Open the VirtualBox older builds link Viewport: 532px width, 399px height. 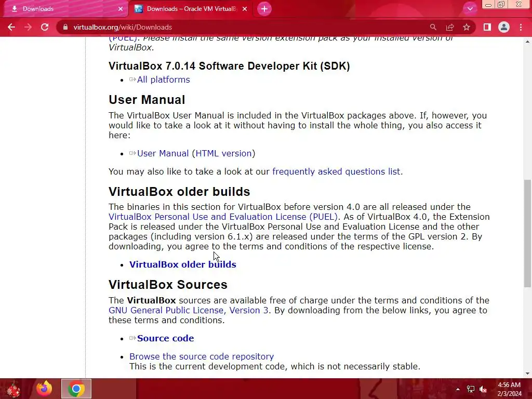[182, 264]
